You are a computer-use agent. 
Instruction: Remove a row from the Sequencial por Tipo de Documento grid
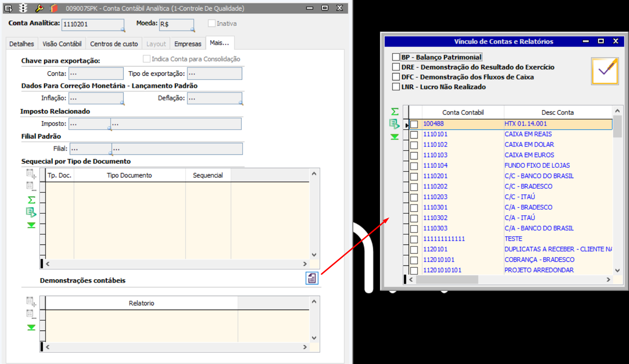31,187
